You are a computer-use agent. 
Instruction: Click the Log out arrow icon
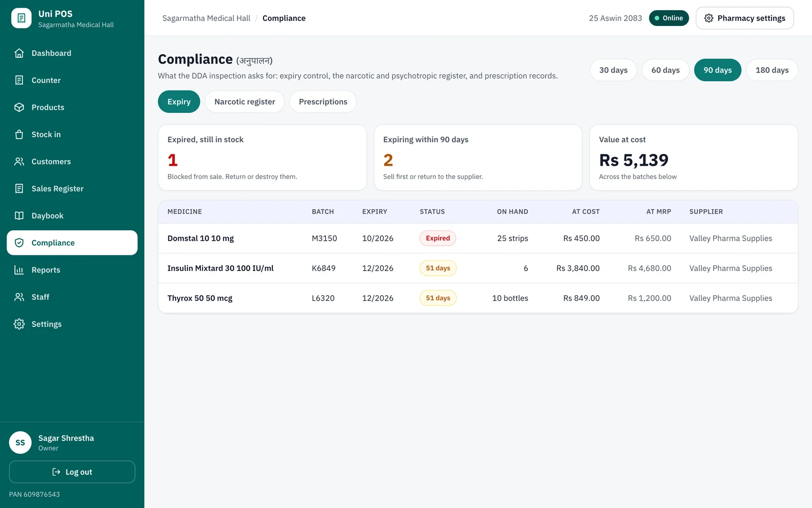(56, 472)
